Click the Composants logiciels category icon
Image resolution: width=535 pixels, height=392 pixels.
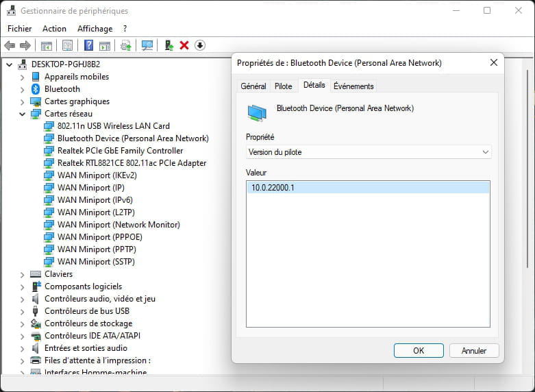(36, 286)
